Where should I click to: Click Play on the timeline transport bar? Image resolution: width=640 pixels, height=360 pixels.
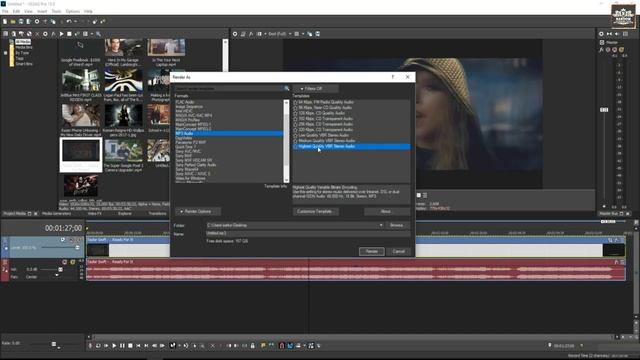[114, 346]
